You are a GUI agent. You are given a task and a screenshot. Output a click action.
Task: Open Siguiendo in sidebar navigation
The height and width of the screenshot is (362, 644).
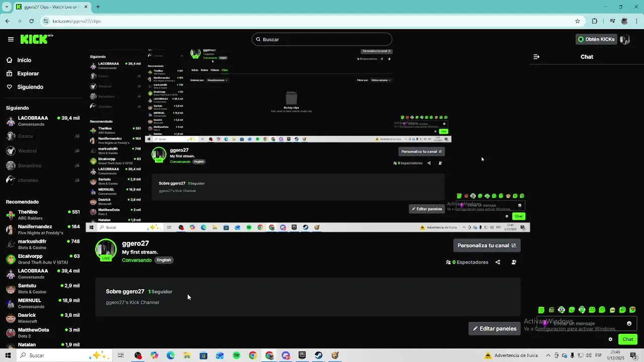point(25,87)
